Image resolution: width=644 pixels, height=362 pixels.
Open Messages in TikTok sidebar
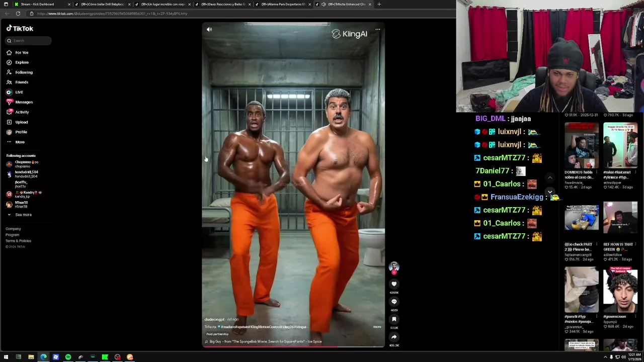click(x=20, y=102)
